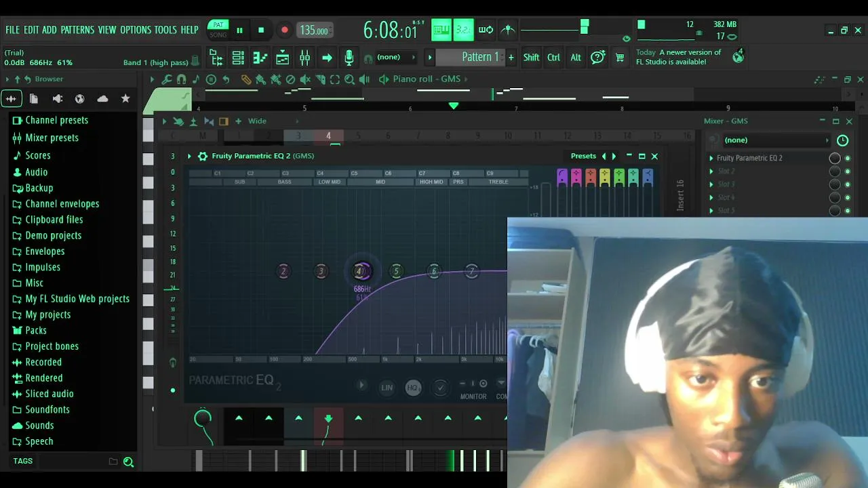Select the paint brush tool in piano roll
Image resolution: width=868 pixels, height=488 pixels.
(x=261, y=79)
